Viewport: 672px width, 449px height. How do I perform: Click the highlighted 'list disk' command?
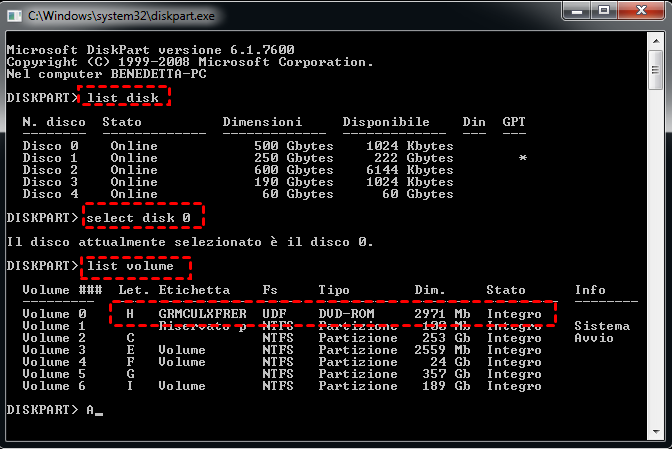[126, 97]
